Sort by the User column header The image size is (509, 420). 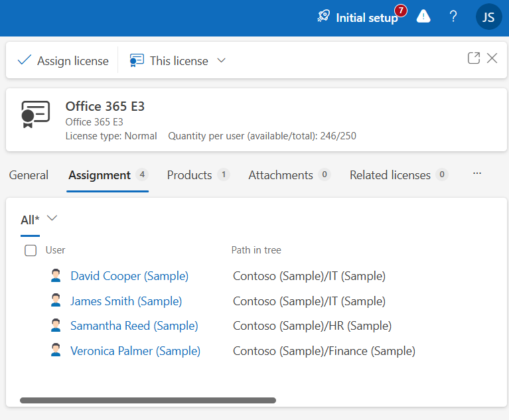[55, 250]
